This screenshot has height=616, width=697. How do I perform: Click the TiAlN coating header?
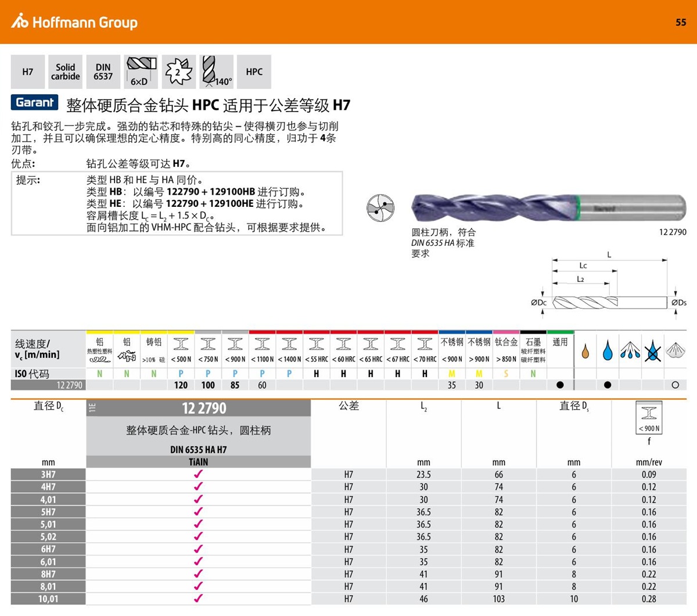(x=198, y=462)
